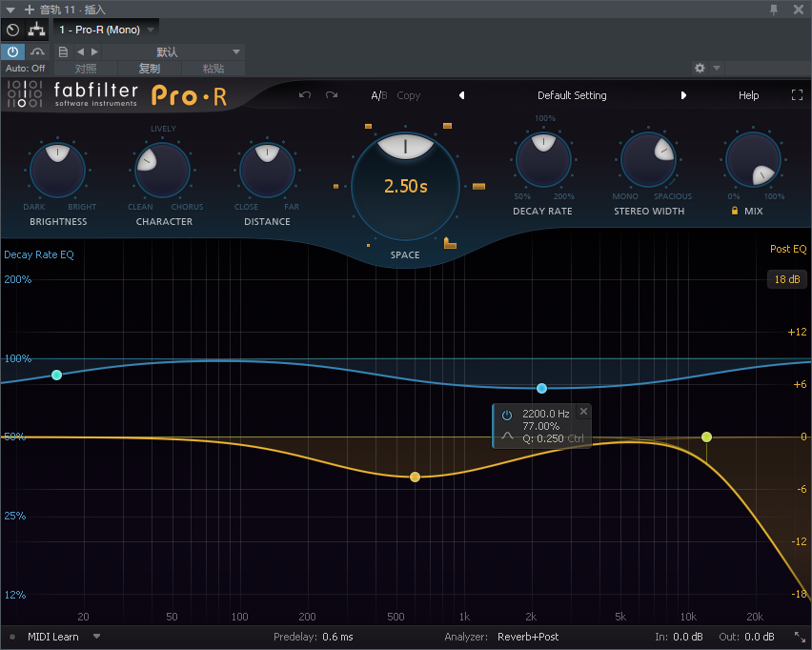Click the FabFilter logo icon
This screenshot has width=812, height=650.
[25, 94]
